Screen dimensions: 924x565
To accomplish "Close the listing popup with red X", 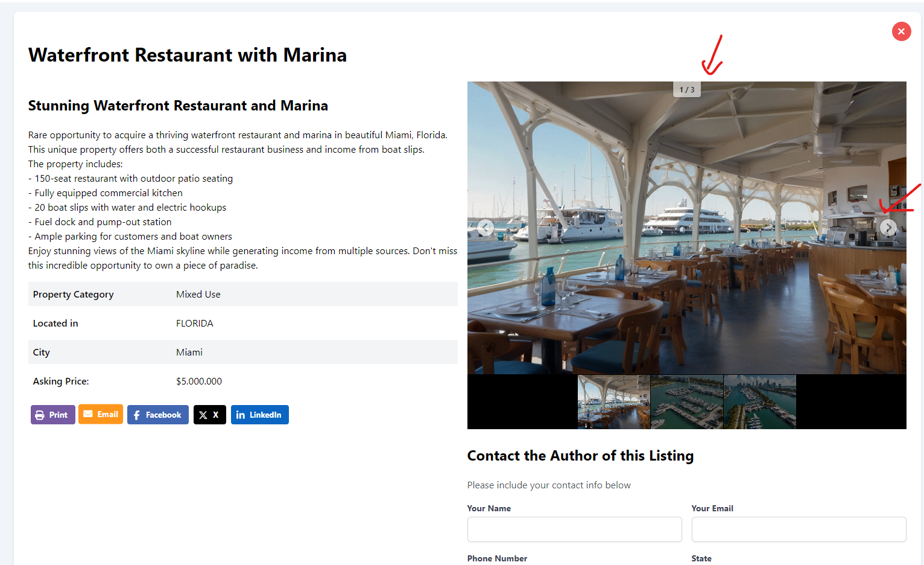I will click(x=901, y=31).
